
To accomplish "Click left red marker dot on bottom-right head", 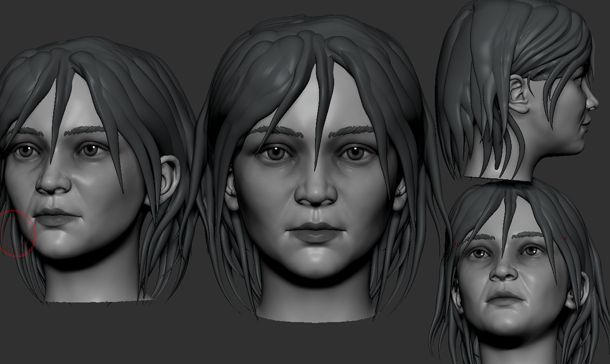I will [456, 245].
